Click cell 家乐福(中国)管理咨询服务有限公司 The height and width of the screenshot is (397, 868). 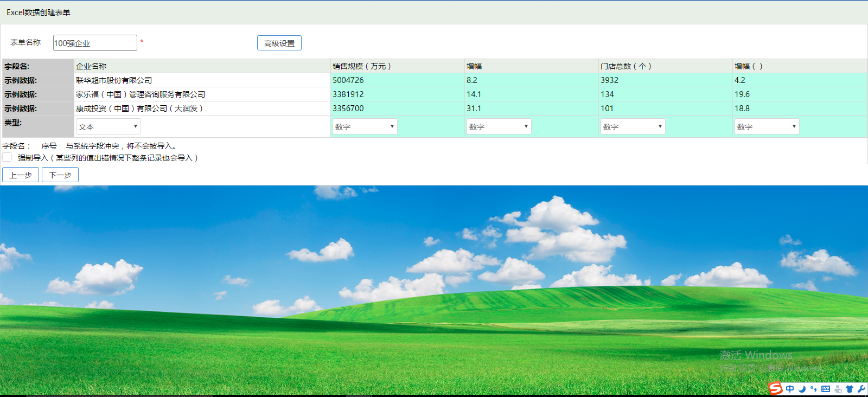pyautogui.click(x=141, y=94)
